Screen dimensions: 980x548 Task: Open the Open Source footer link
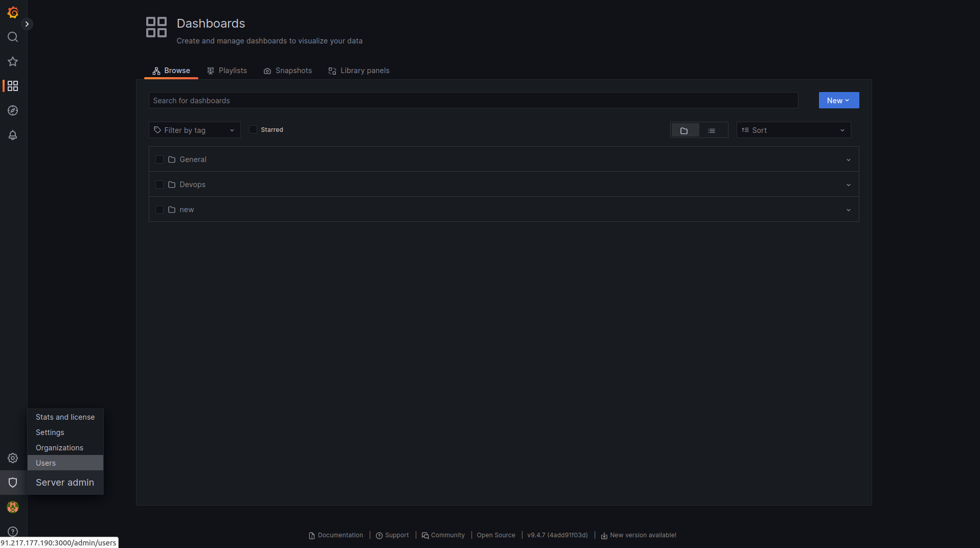tap(496, 535)
